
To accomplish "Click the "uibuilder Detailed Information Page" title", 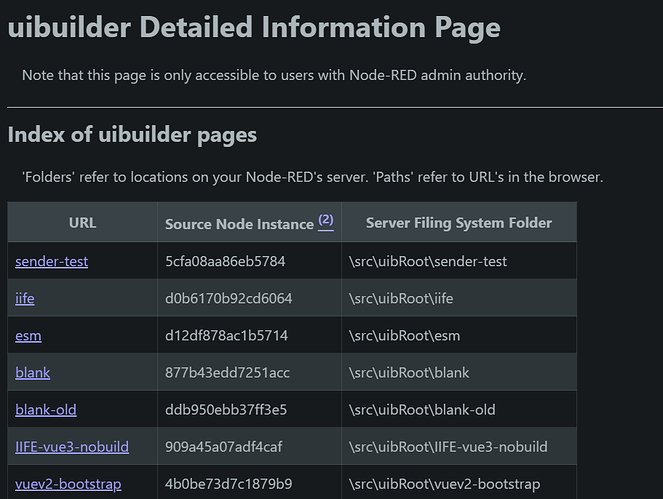I will tap(254, 28).
